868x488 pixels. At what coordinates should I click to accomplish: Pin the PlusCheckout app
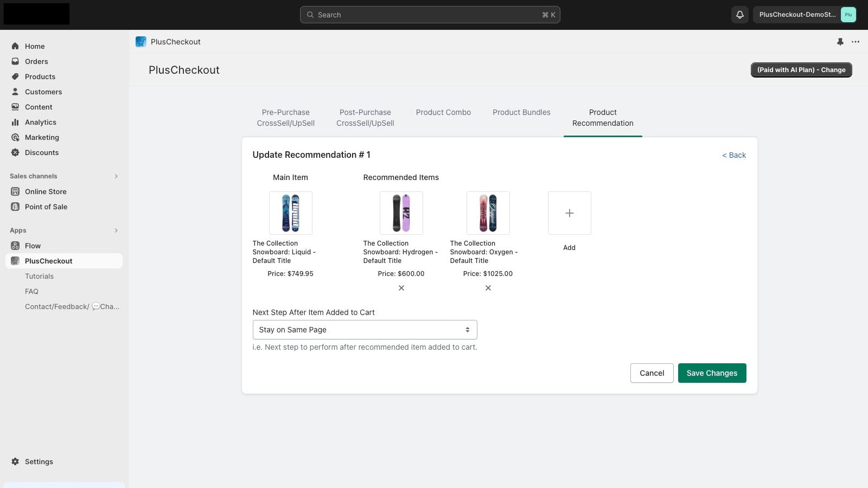click(x=840, y=42)
